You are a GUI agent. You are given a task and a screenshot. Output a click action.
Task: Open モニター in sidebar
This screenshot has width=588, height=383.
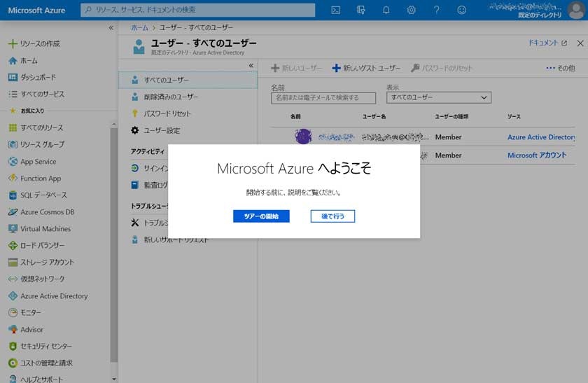tap(30, 312)
